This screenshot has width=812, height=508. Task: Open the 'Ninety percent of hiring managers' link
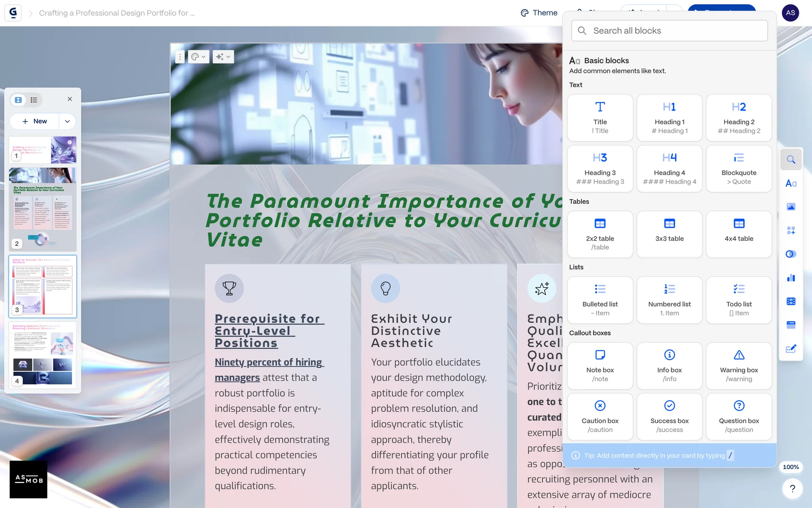pyautogui.click(x=269, y=362)
